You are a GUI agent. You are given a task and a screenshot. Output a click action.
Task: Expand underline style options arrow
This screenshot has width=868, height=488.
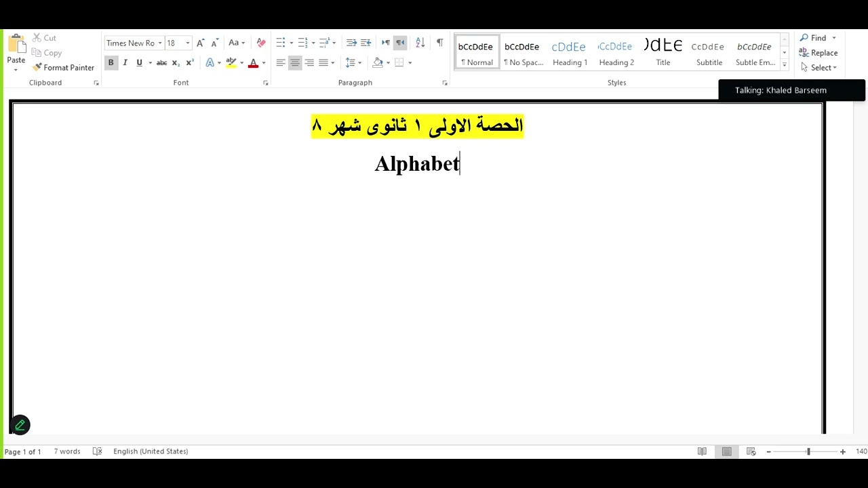point(150,63)
